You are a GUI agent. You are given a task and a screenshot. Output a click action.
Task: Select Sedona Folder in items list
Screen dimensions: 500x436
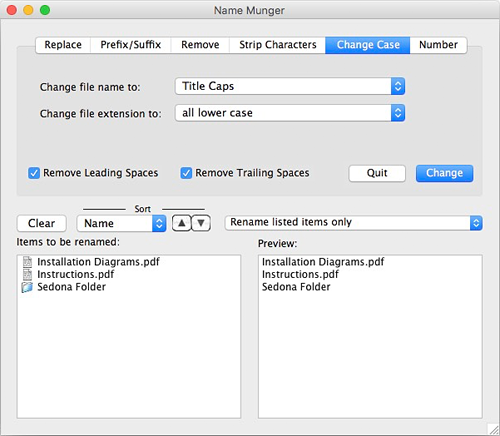pyautogui.click(x=71, y=287)
